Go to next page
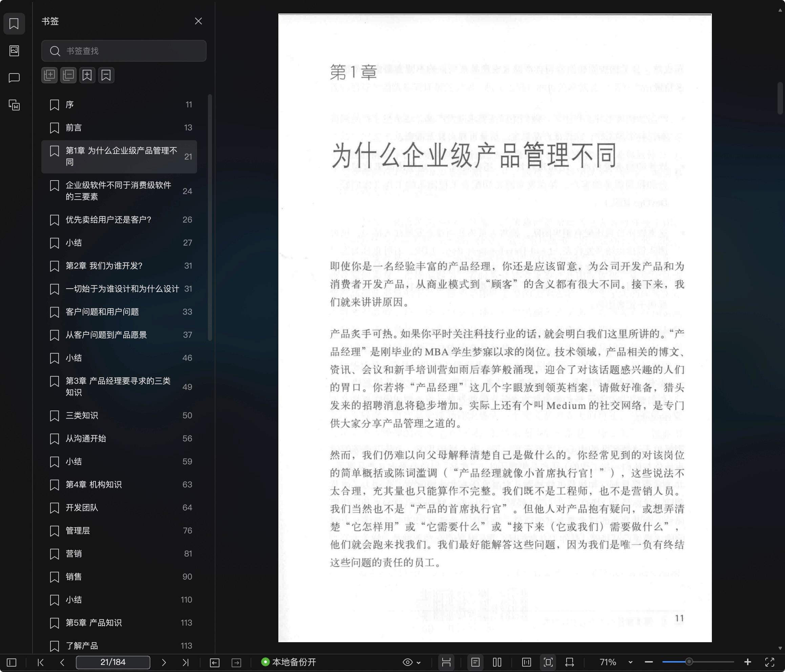785x672 pixels. (164, 662)
